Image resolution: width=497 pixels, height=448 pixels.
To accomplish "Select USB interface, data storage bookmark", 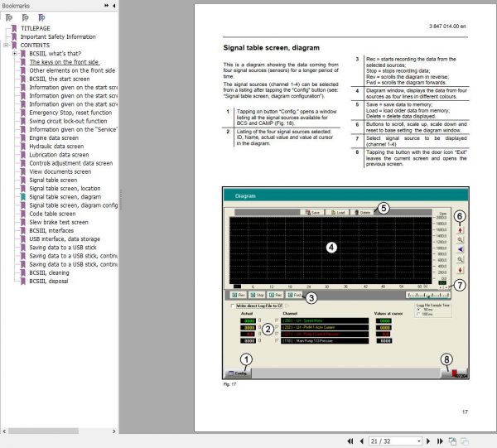I will pyautogui.click(x=65, y=238).
